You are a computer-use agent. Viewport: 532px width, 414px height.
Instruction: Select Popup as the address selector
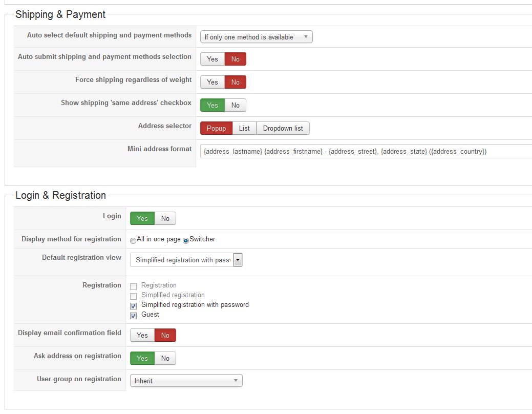pos(216,128)
